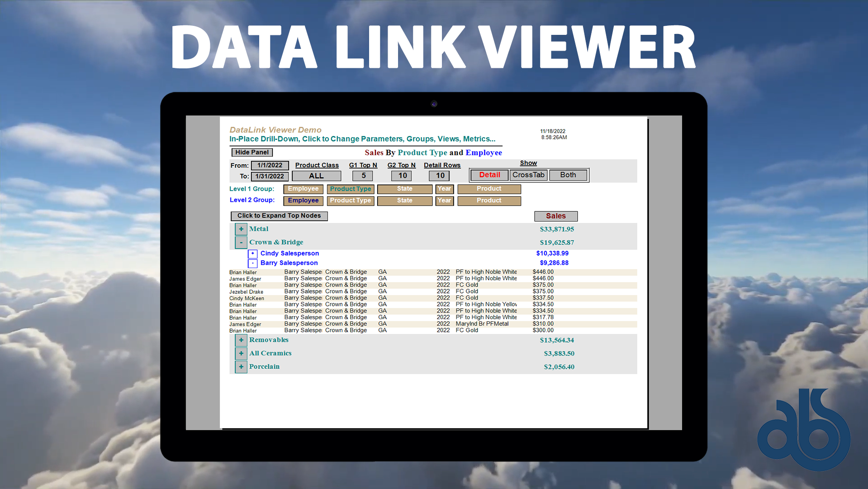Click the Hide Panel button
The height and width of the screenshot is (489, 868).
252,153
